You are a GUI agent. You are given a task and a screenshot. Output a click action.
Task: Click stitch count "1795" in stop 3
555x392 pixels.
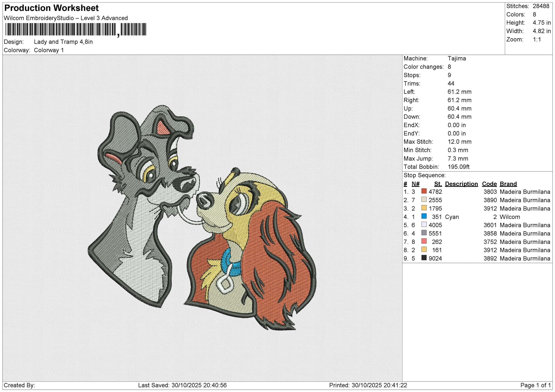click(435, 208)
